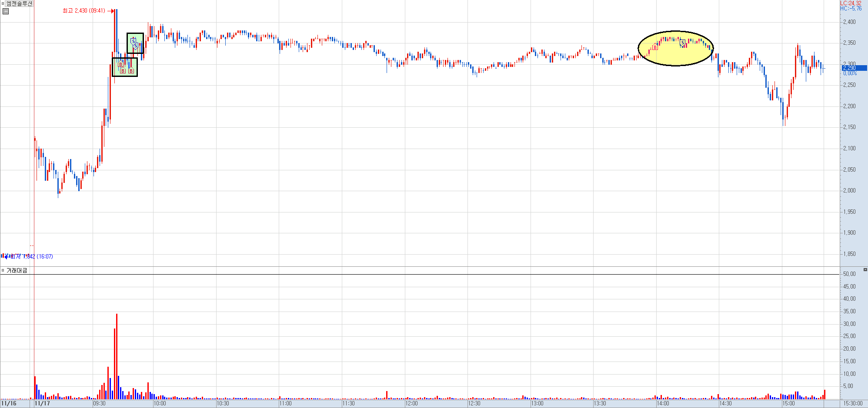Screen dimensions: 868x408
Task: Select the S sell marker after 14:00
Action: click(683, 42)
